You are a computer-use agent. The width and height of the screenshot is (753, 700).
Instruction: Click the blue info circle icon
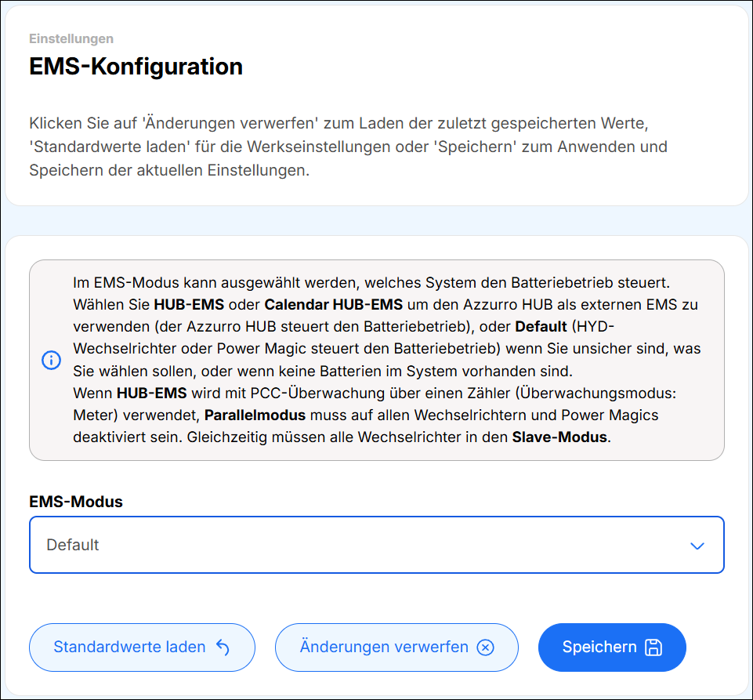52,360
